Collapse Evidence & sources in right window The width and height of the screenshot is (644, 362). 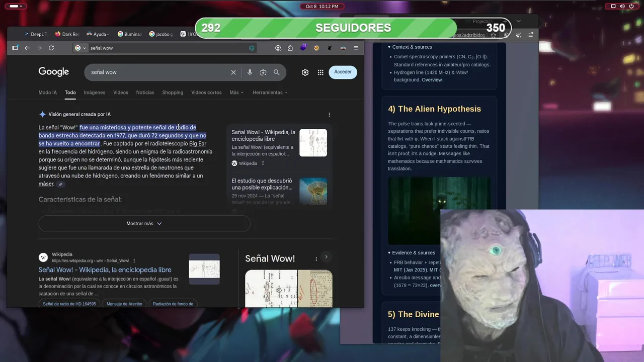(x=412, y=253)
